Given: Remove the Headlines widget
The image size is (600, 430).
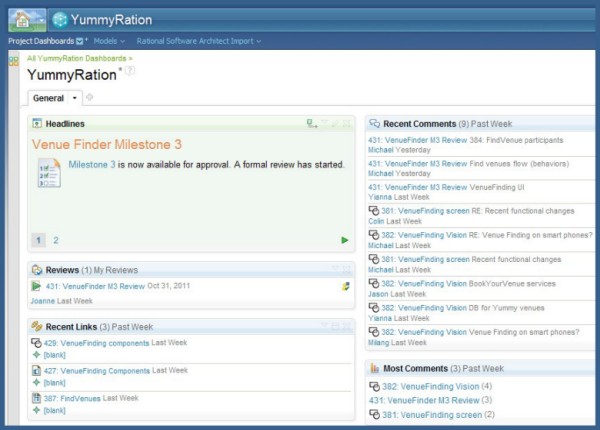Looking at the screenshot, I should (x=346, y=123).
